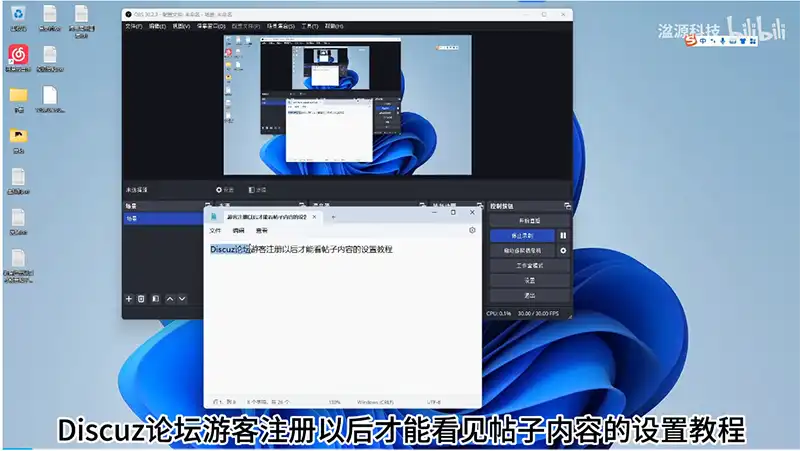This screenshot has width=800, height=451.
Task: Pop out the Controls dock panel
Action: click(x=567, y=205)
